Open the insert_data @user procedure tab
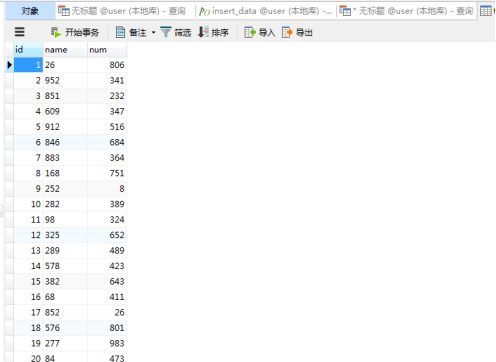 (266, 11)
